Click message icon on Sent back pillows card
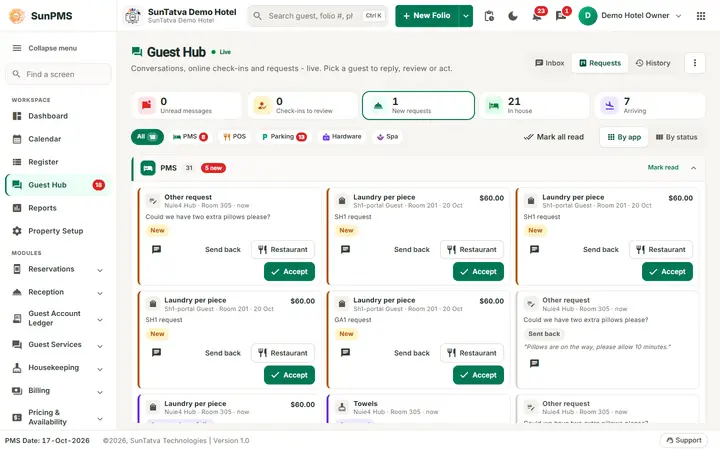Viewport: 720px width, 450px height. [534, 363]
